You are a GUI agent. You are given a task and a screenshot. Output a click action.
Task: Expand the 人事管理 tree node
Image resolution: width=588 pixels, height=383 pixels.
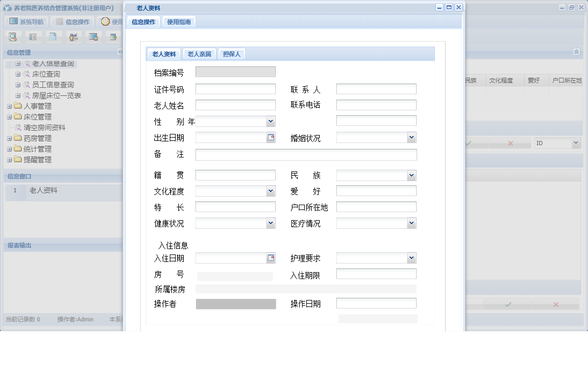coord(10,106)
